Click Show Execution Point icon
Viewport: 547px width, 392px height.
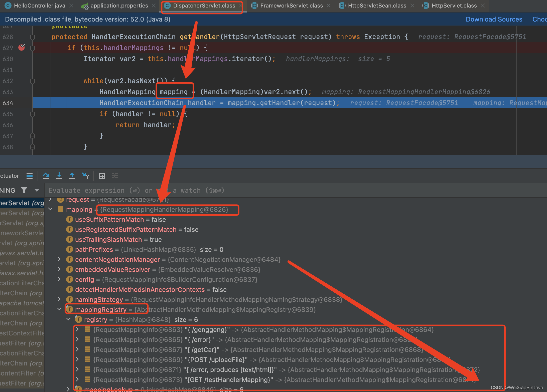point(30,176)
